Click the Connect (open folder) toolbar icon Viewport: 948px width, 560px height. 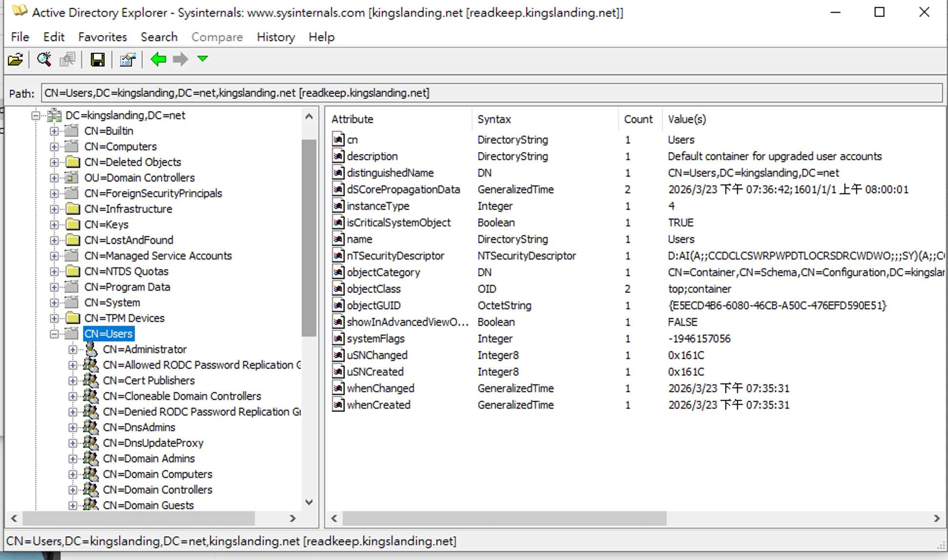[x=16, y=60]
